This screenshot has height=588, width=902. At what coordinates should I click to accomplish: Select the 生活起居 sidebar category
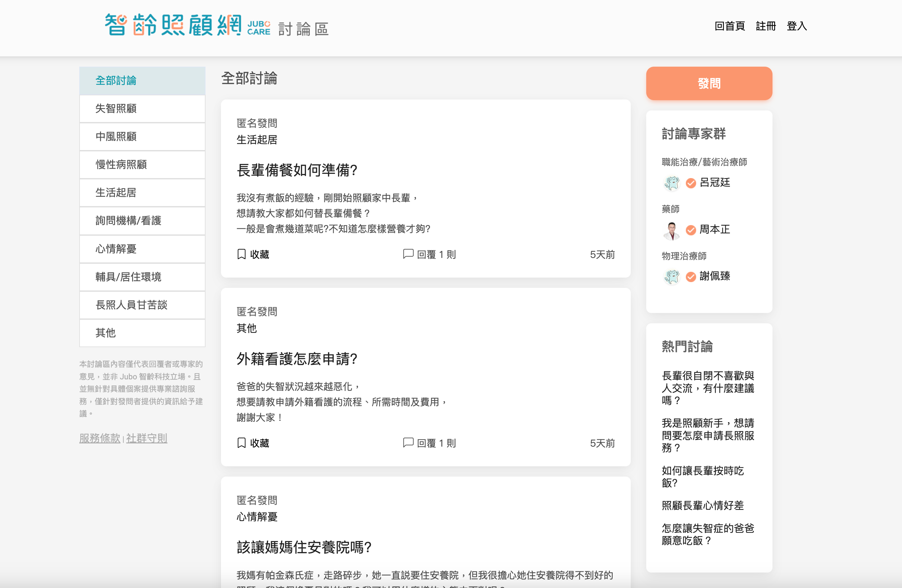coord(142,193)
